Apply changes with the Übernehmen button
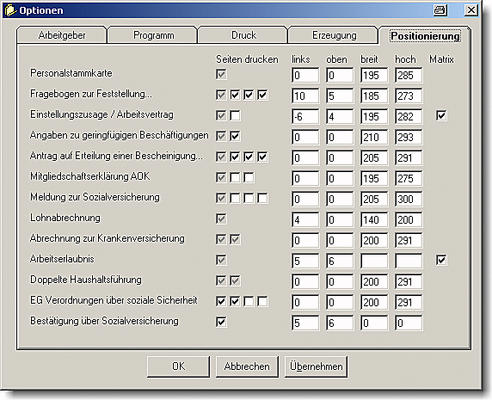The image size is (492, 400). tap(316, 366)
